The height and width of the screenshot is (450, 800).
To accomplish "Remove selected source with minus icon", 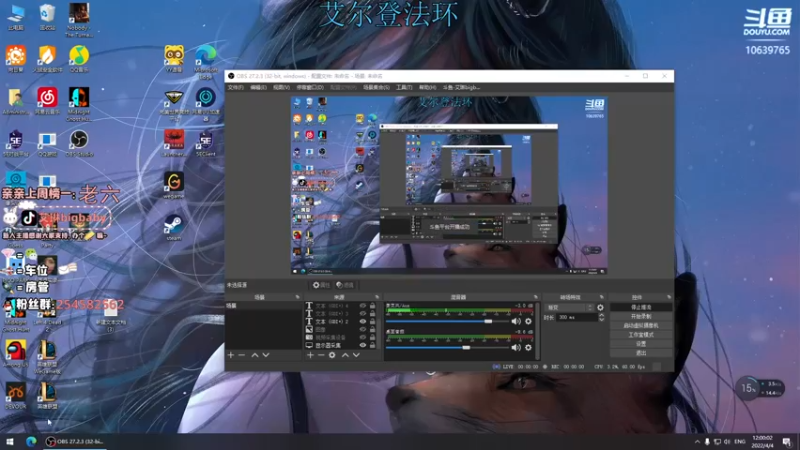I will coord(321,355).
